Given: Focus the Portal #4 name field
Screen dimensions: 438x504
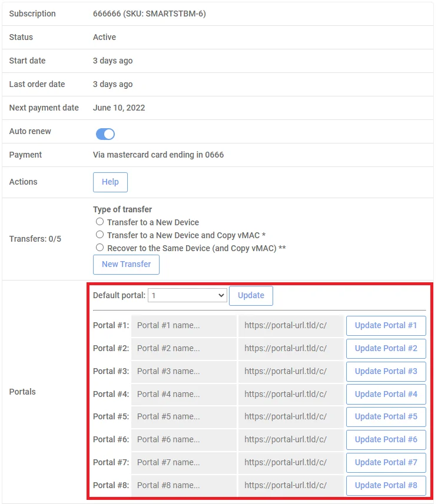Looking at the screenshot, I should tap(184, 395).
